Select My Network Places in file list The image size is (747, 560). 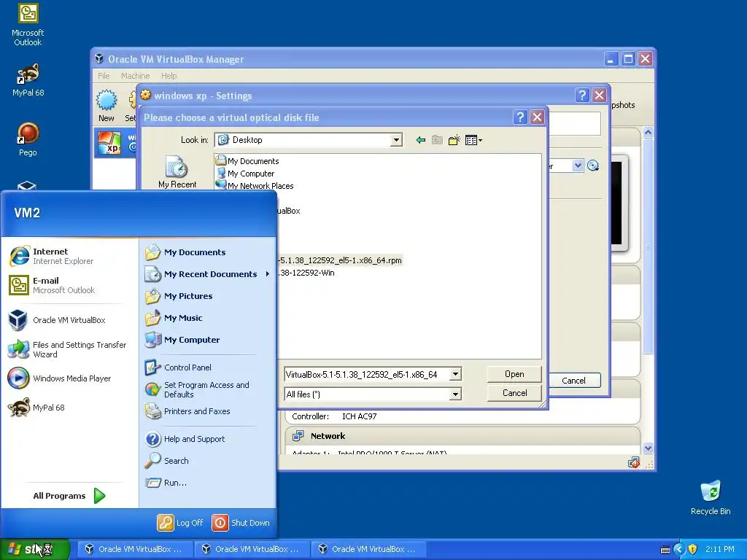[x=255, y=186]
